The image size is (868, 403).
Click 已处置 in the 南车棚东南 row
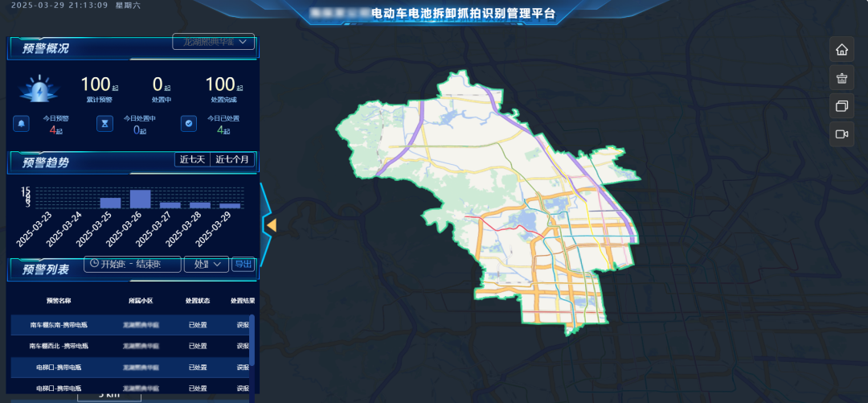[x=198, y=325]
